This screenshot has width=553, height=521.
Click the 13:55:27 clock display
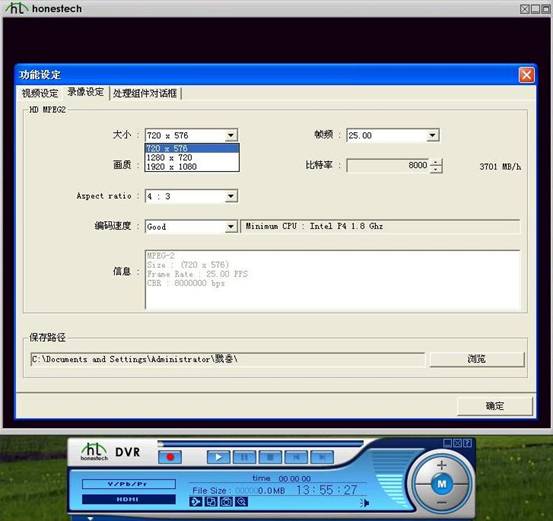coord(327,490)
